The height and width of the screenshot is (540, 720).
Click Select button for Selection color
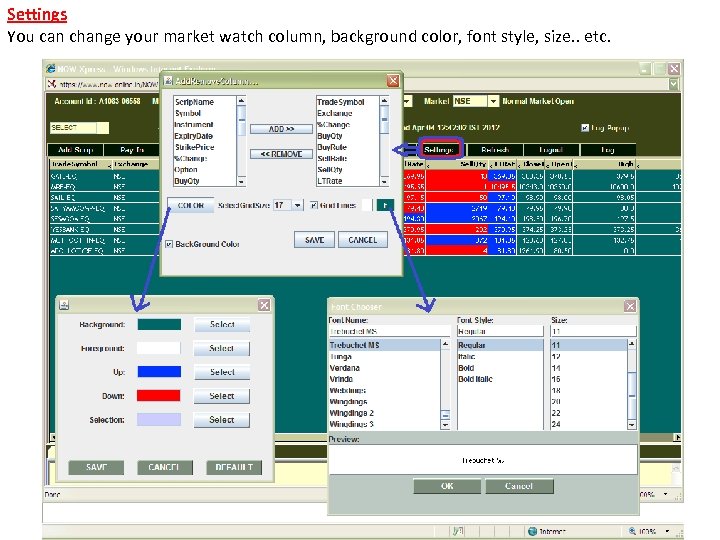tap(222, 420)
